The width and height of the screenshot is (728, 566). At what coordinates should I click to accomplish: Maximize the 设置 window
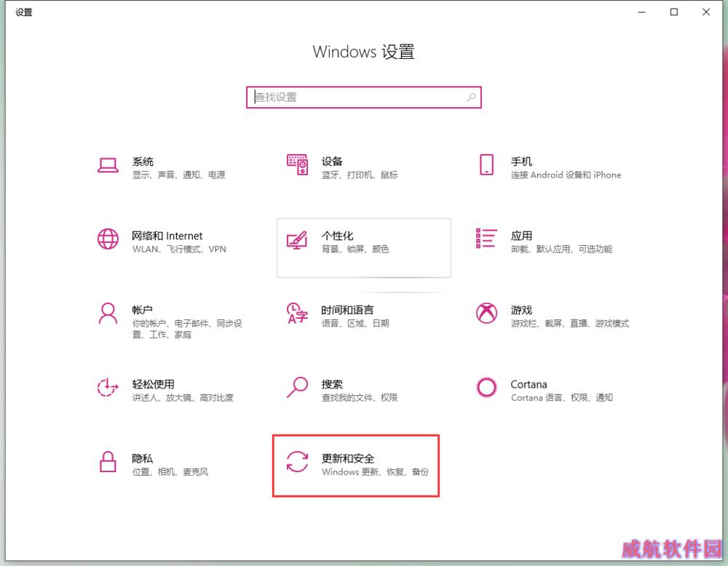[x=673, y=12]
